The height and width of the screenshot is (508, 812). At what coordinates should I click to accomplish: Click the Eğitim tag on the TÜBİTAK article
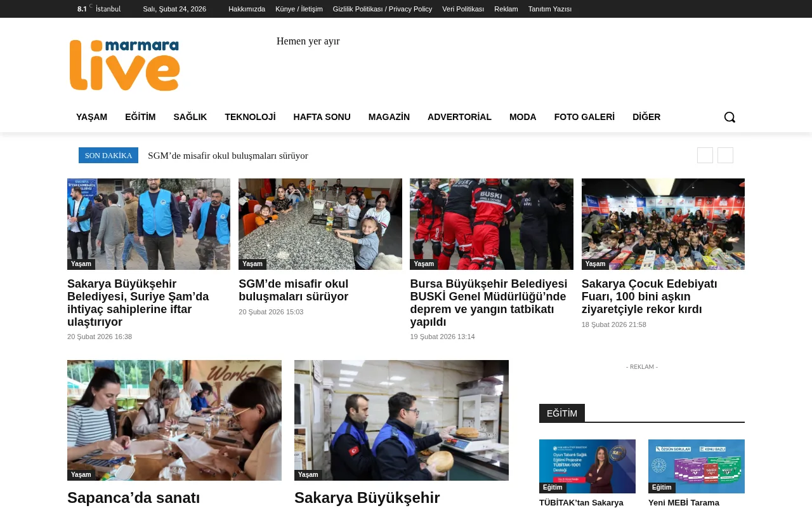pos(552,487)
